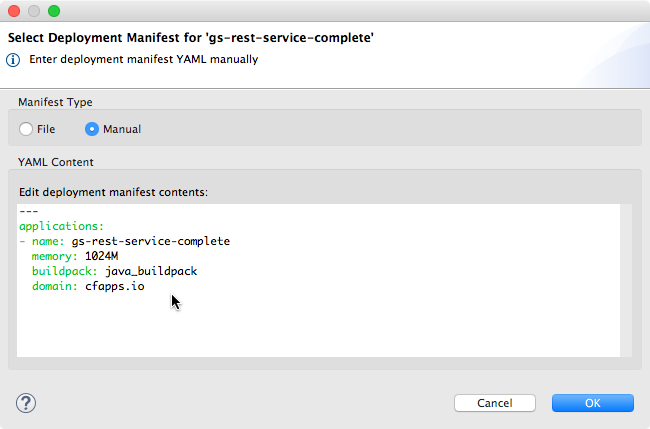Screen dimensions: 650x429
Task: Select the File manifest type radio button
Action: (x=26, y=129)
